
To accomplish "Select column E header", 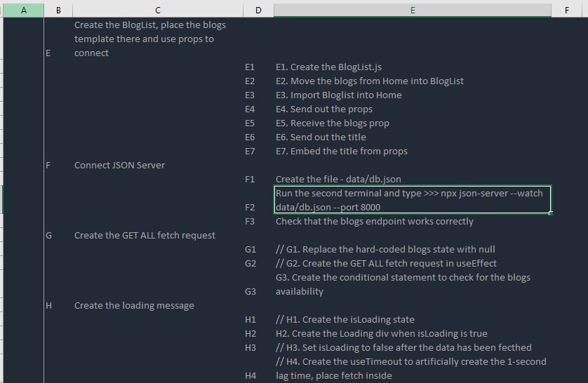I will (413, 10).
